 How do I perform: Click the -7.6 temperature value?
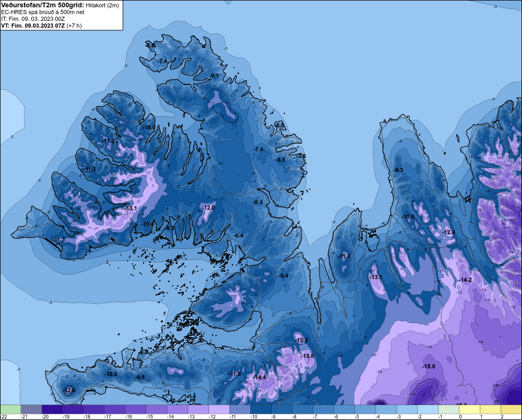301,156
